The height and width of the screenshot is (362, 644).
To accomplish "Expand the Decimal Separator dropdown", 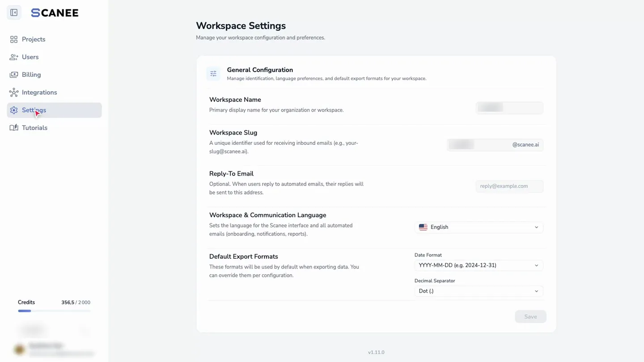I will pyautogui.click(x=479, y=291).
